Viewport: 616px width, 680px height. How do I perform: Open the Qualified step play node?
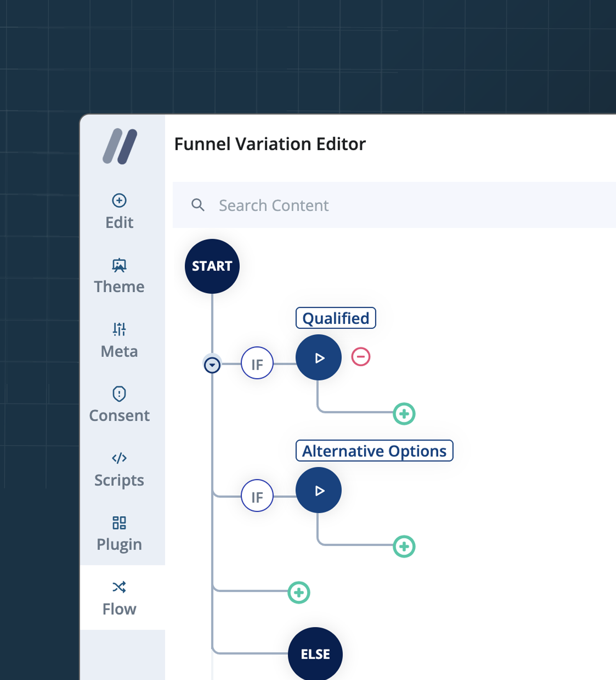[319, 358]
